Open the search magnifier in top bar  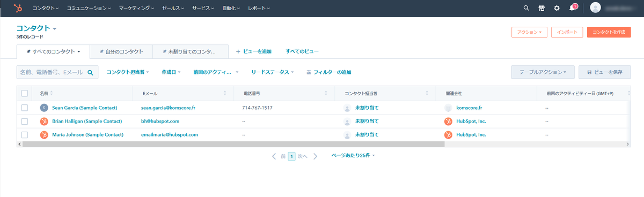[526, 8]
